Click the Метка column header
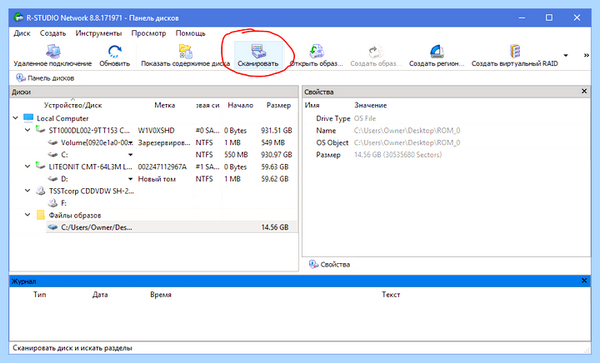 click(165, 105)
